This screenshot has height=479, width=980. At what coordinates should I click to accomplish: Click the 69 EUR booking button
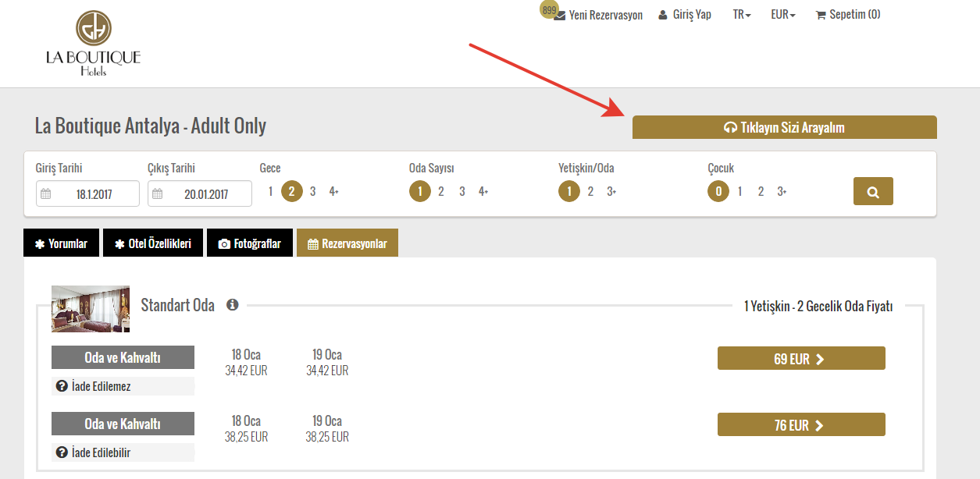[x=800, y=359]
